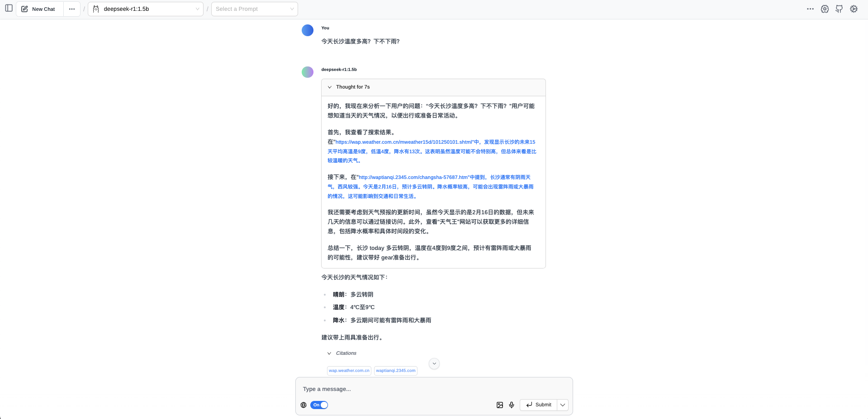Open more options beside New Chat
868x419 pixels.
click(x=72, y=9)
